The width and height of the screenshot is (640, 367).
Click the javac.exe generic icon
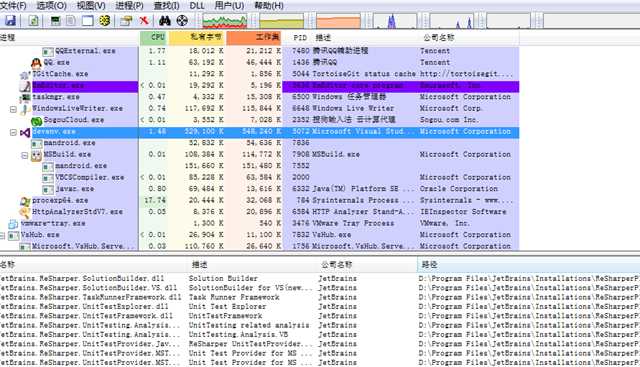(48, 189)
